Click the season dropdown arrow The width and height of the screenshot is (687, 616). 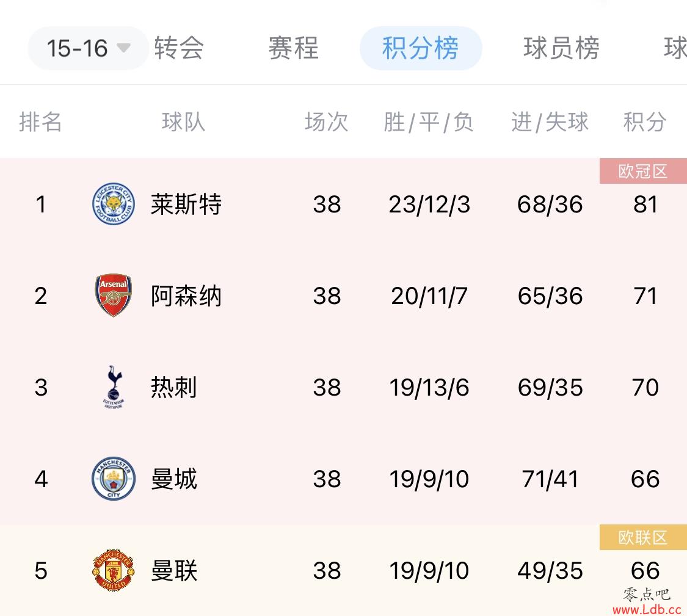(x=123, y=48)
